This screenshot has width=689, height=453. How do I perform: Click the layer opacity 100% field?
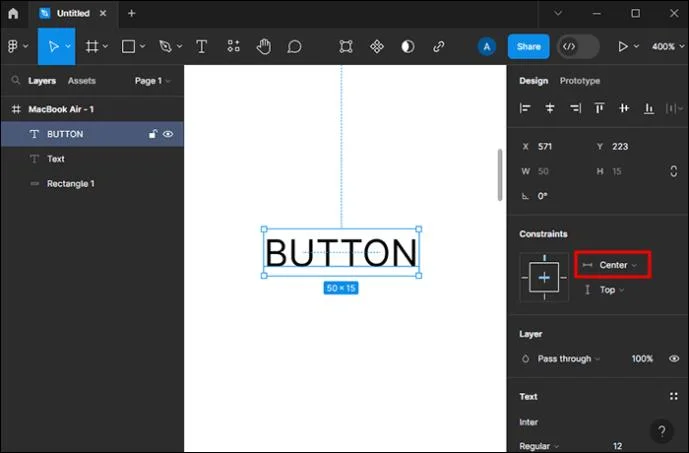tap(642, 359)
